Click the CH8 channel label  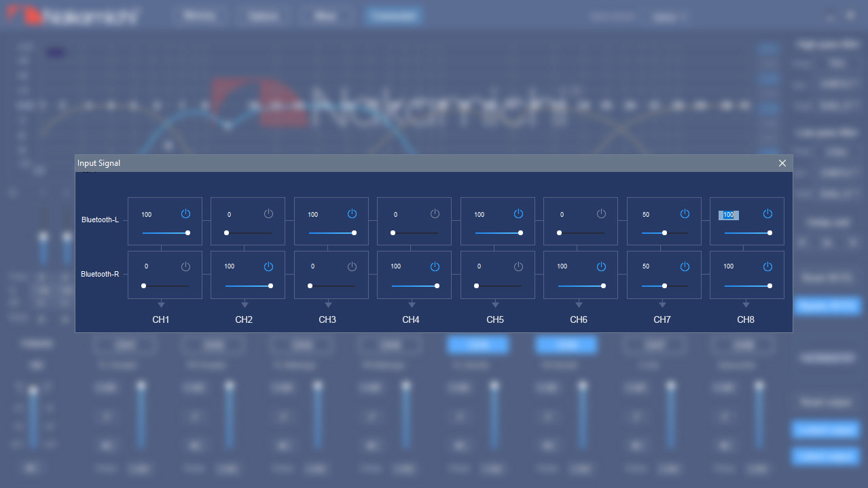pyautogui.click(x=746, y=319)
